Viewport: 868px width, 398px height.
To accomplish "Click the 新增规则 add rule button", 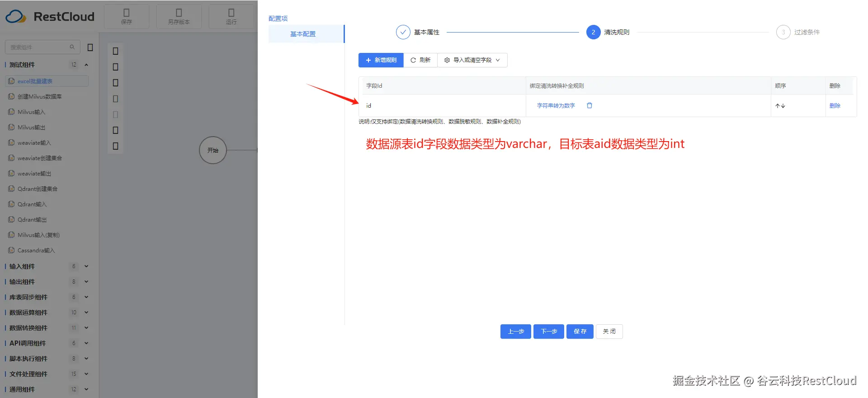I will click(381, 60).
